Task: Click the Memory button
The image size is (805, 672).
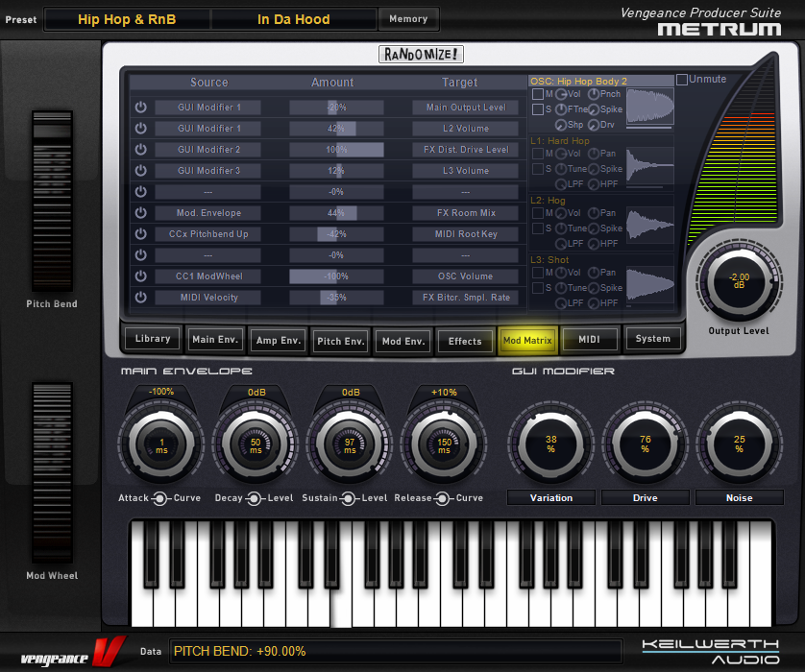Action: tap(408, 19)
